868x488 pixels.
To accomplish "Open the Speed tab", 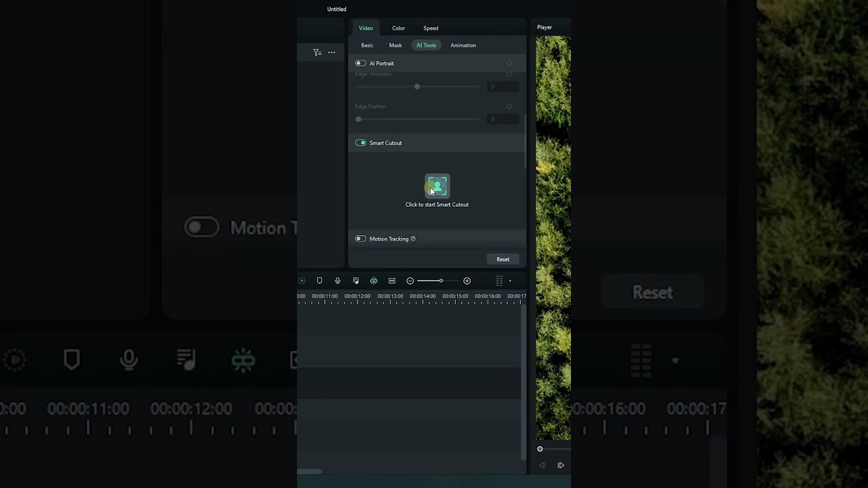I will (x=431, y=28).
